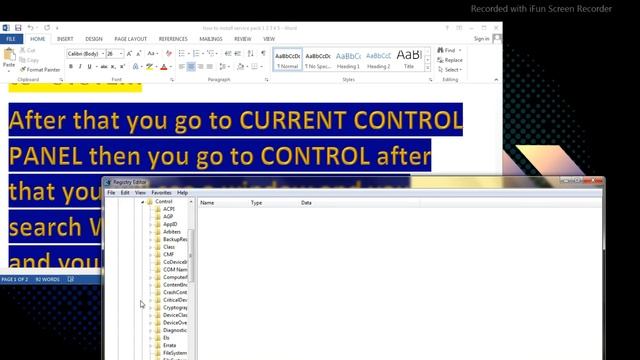640x360 pixels.
Task: Open the Edit menu in Registry Editor
Action: (125, 193)
